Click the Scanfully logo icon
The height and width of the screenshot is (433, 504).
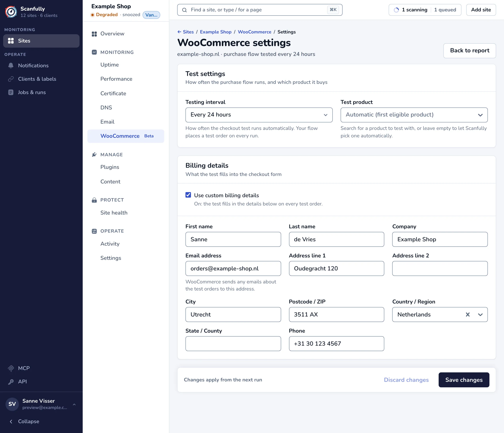[x=11, y=12]
